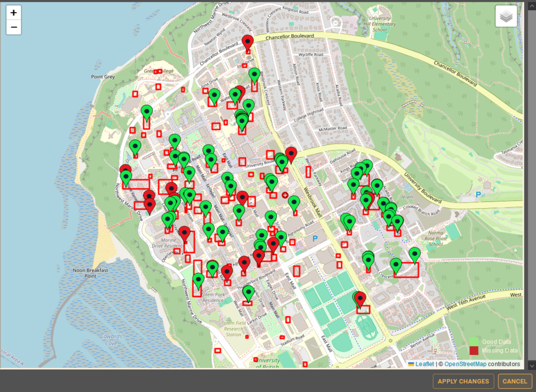The width and height of the screenshot is (536, 392).
Task: Open the layers control in the top-right corner
Action: point(507,16)
